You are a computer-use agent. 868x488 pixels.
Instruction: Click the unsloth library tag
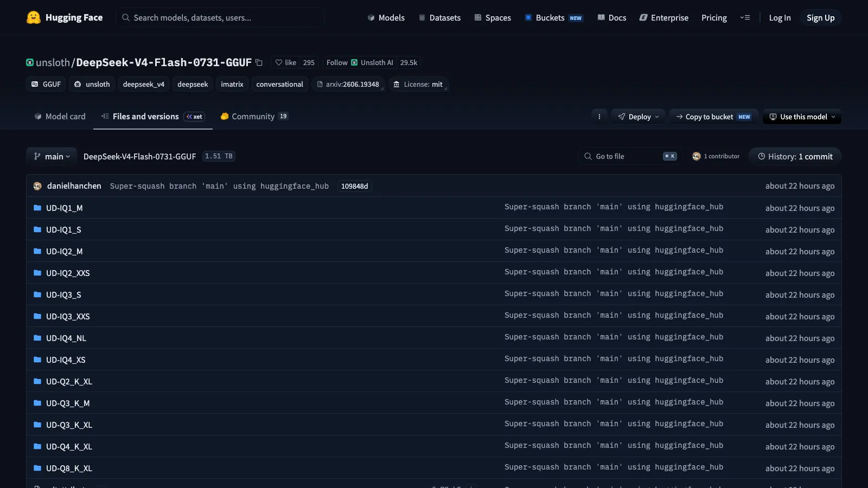pyautogui.click(x=92, y=84)
